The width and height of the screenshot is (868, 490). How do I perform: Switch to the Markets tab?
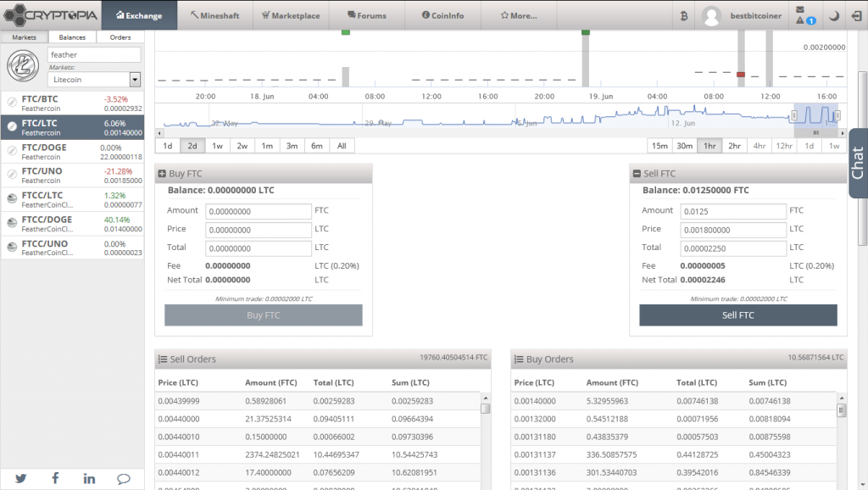click(x=25, y=37)
